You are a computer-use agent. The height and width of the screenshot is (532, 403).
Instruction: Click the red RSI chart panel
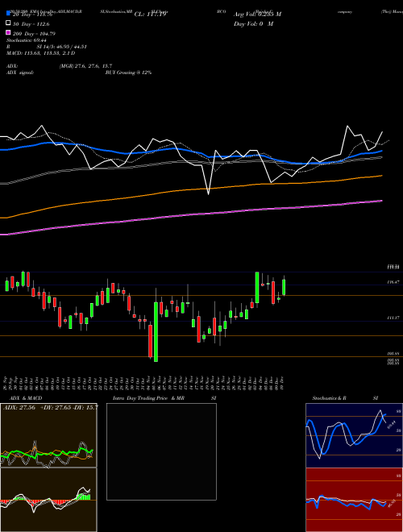pyautogui.click(x=354, y=500)
